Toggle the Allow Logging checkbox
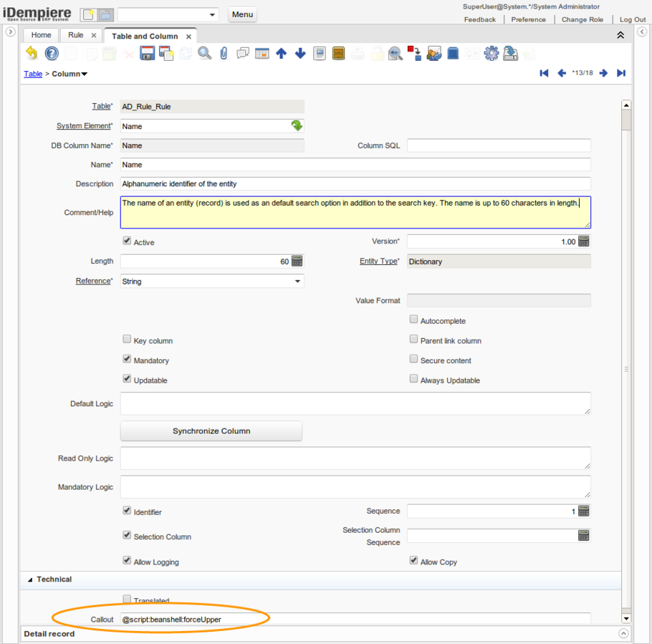 [x=127, y=561]
